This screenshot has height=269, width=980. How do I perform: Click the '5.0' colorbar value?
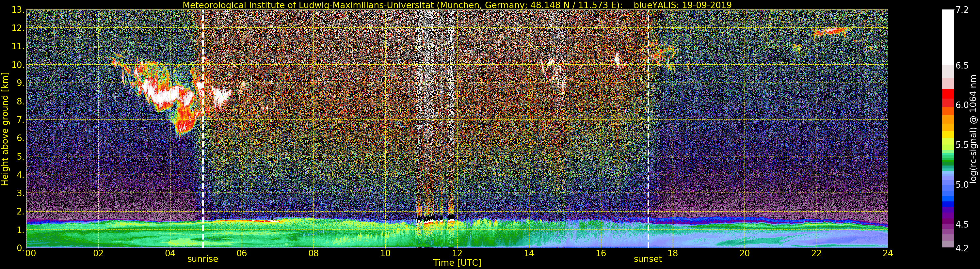pyautogui.click(x=962, y=184)
